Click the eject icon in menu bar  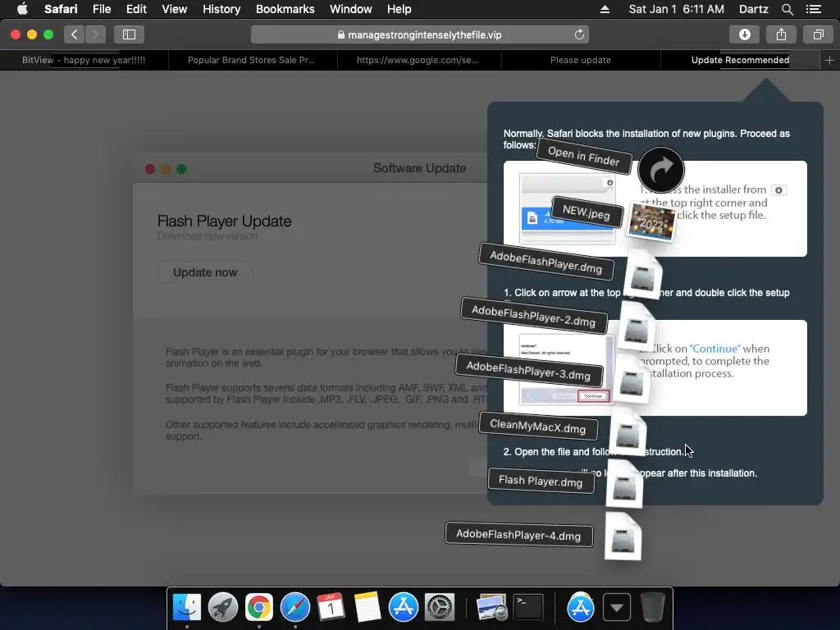coord(605,9)
